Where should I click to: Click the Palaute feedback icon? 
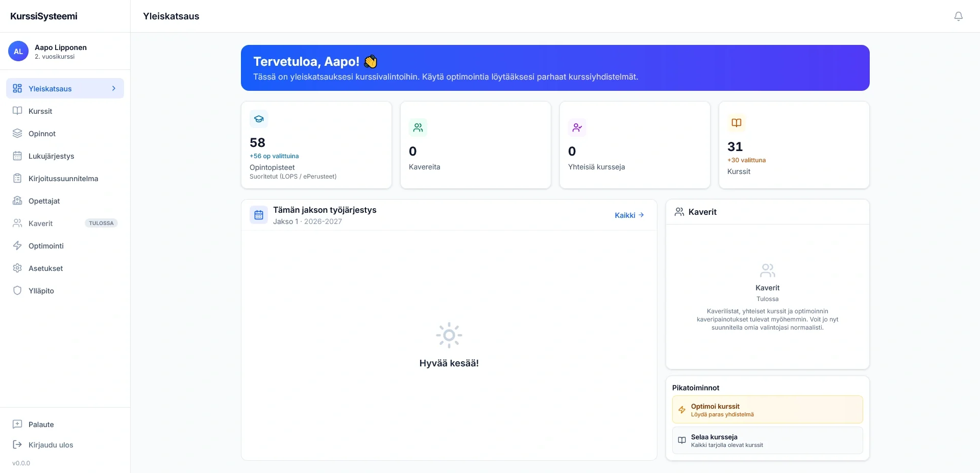tap(17, 424)
